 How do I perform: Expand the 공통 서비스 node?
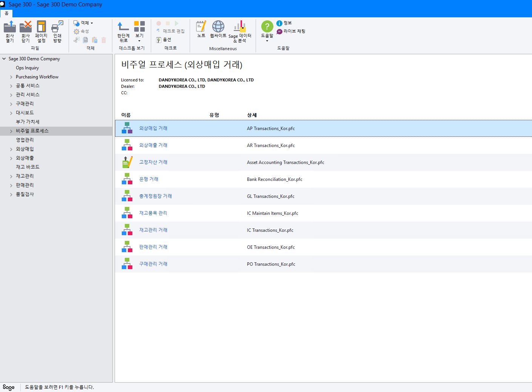(11, 86)
